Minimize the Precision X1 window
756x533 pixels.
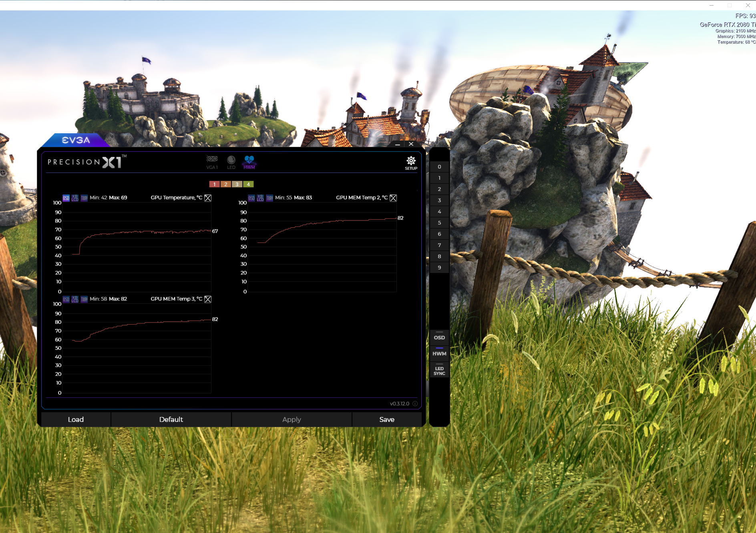(397, 144)
